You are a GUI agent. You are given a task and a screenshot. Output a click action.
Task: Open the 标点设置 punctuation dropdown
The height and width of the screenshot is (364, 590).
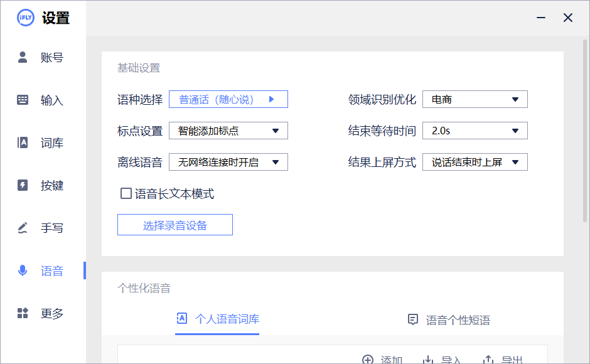(x=228, y=131)
